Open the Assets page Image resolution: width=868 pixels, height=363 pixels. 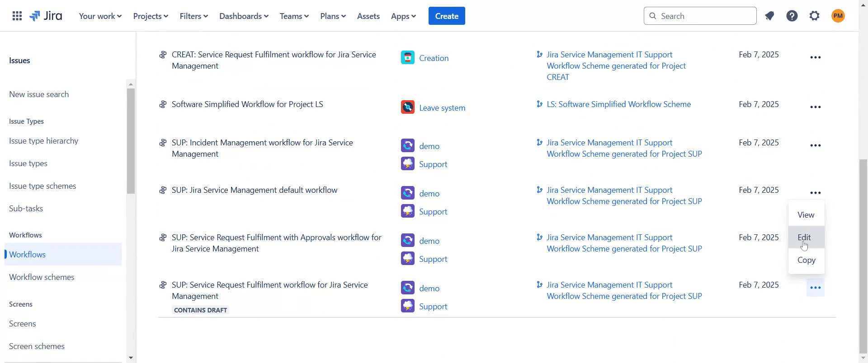click(368, 16)
